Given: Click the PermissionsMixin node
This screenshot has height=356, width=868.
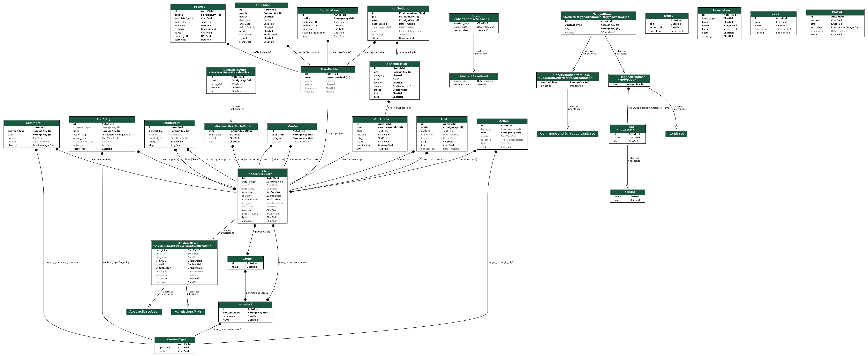Looking at the screenshot, I should click(x=188, y=312).
